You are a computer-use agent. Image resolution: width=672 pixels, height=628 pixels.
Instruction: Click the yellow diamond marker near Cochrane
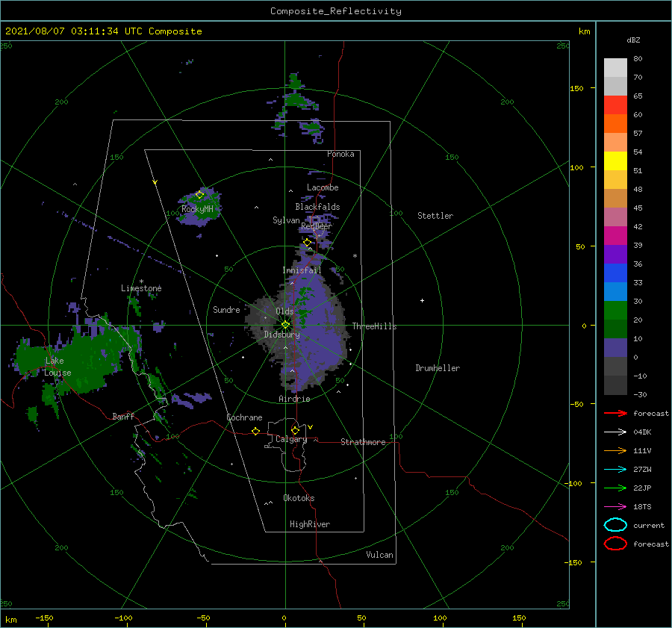pyautogui.click(x=255, y=431)
